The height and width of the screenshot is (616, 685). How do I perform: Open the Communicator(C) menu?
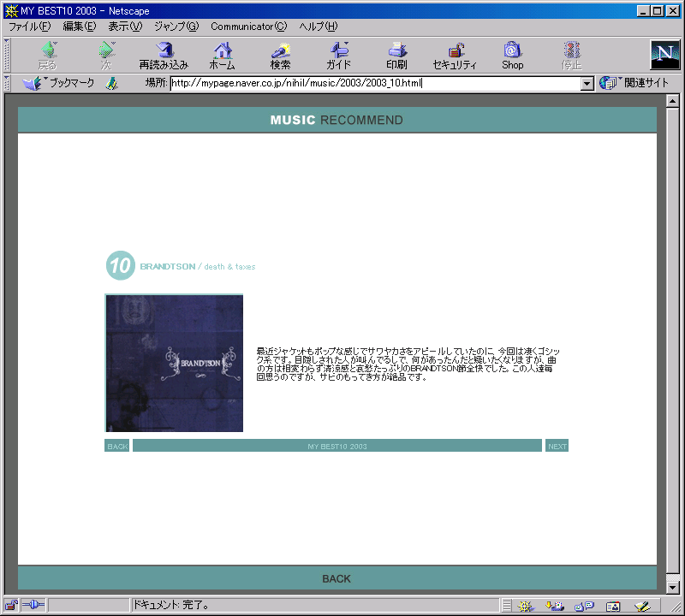249,27
